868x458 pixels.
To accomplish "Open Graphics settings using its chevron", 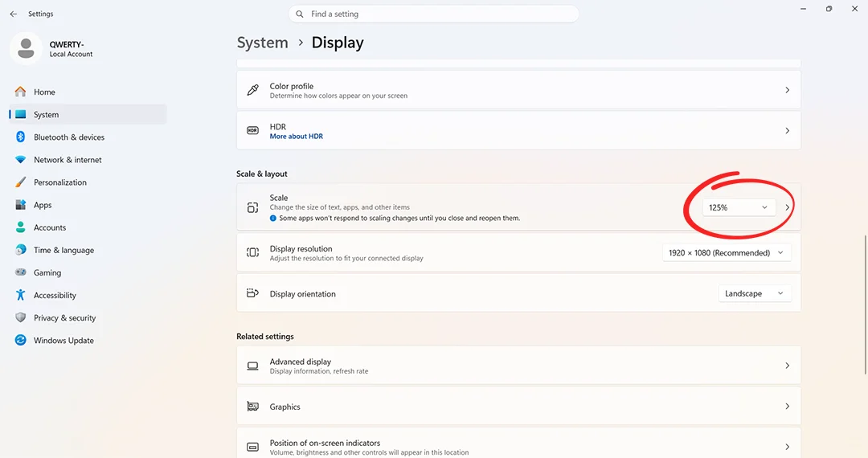I will coord(787,407).
